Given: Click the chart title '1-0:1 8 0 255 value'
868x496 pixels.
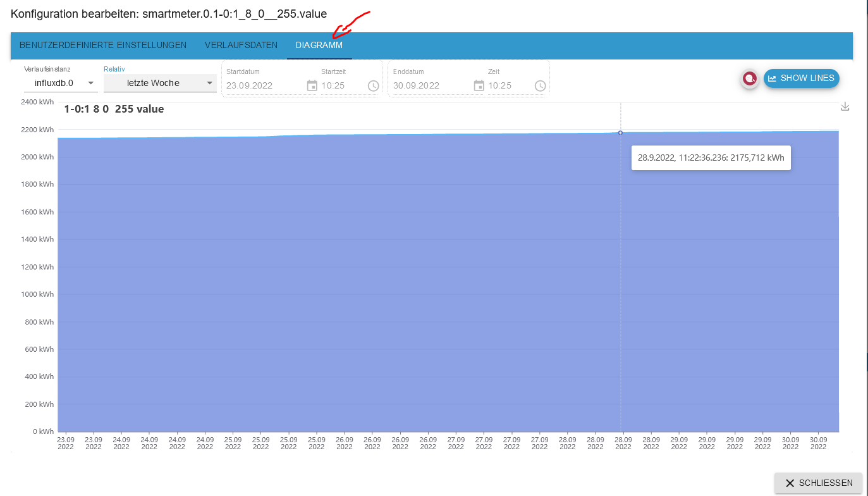Looking at the screenshot, I should click(114, 109).
